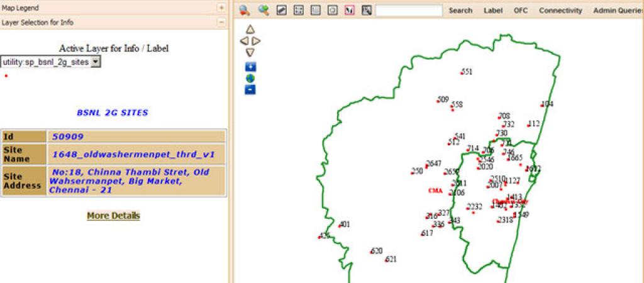The width and height of the screenshot is (644, 283).
Task: Click the zoom-to-box toolbar icon
Action: pos(299,11)
